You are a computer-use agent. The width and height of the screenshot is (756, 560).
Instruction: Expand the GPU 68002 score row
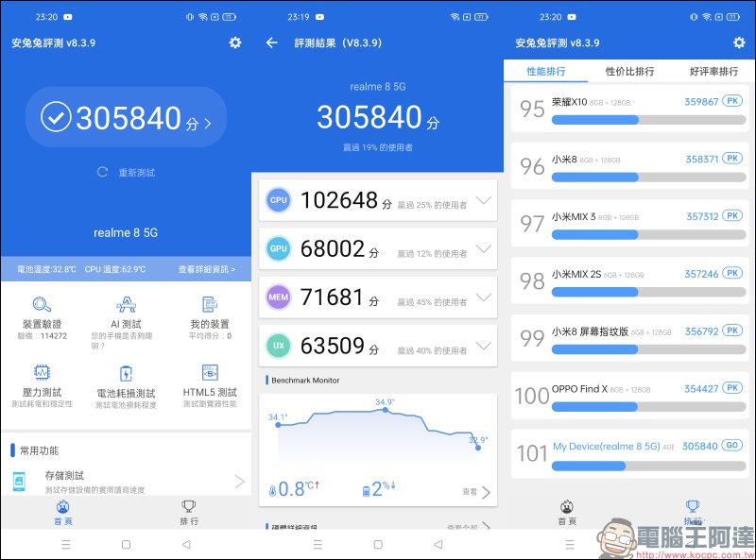[378, 248]
